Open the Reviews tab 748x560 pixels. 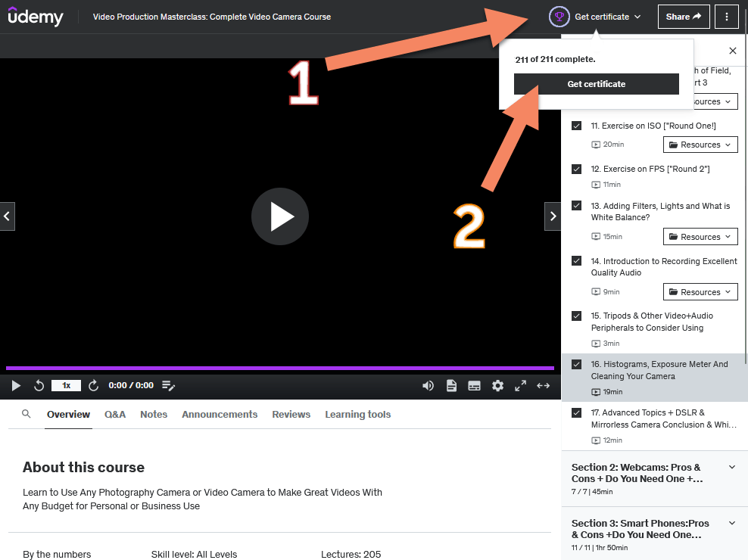[291, 414]
